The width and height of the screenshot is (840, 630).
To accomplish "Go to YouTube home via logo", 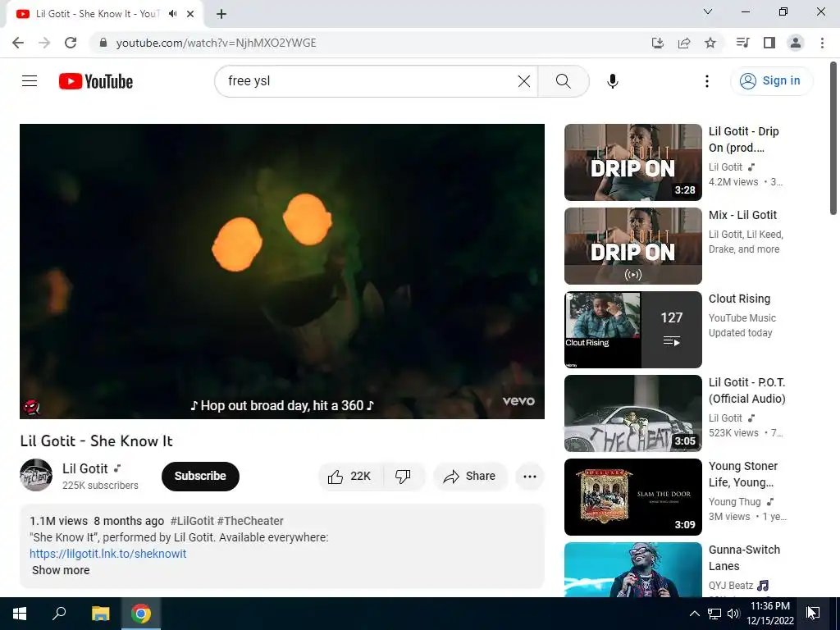I will point(96,81).
